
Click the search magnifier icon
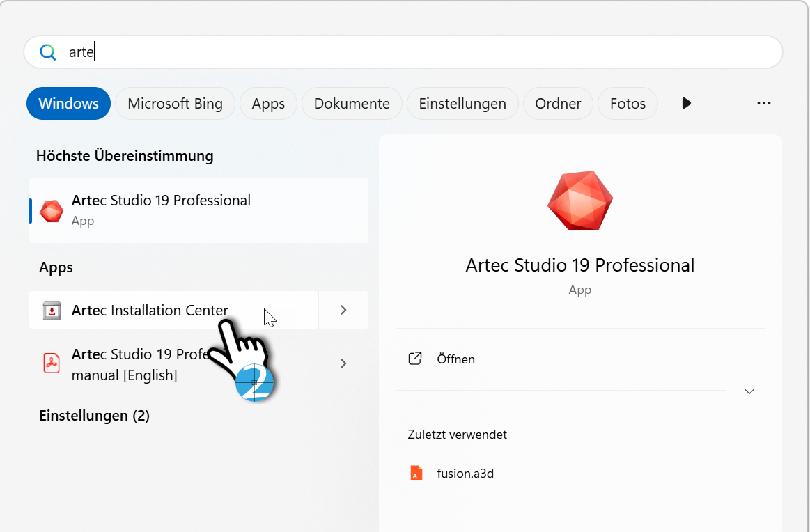tap(47, 52)
